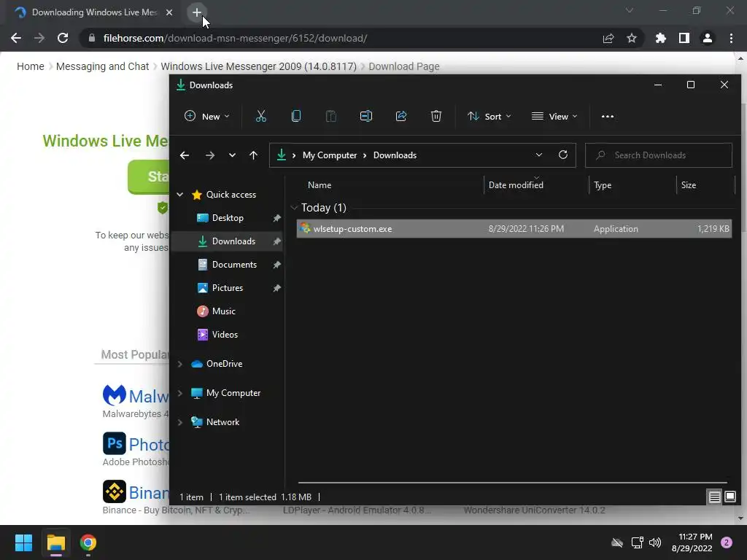Screen dimensions: 747x560
Task: Open Chrome three-dot menu
Action: [x=731, y=38]
